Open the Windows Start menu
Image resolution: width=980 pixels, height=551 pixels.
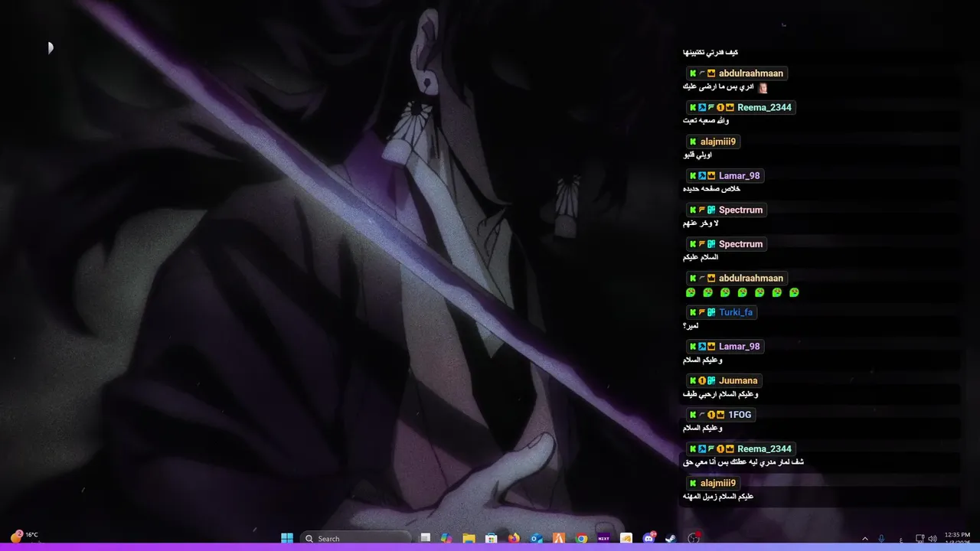click(287, 538)
